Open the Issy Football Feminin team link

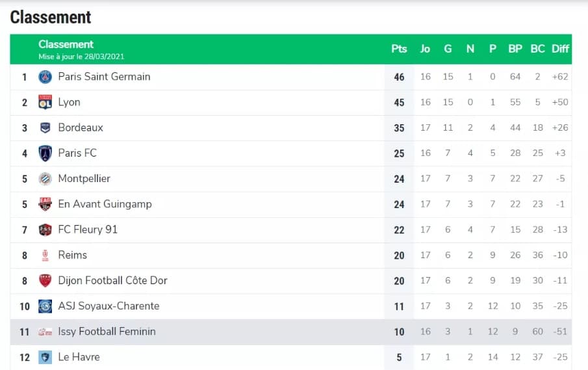[107, 332]
